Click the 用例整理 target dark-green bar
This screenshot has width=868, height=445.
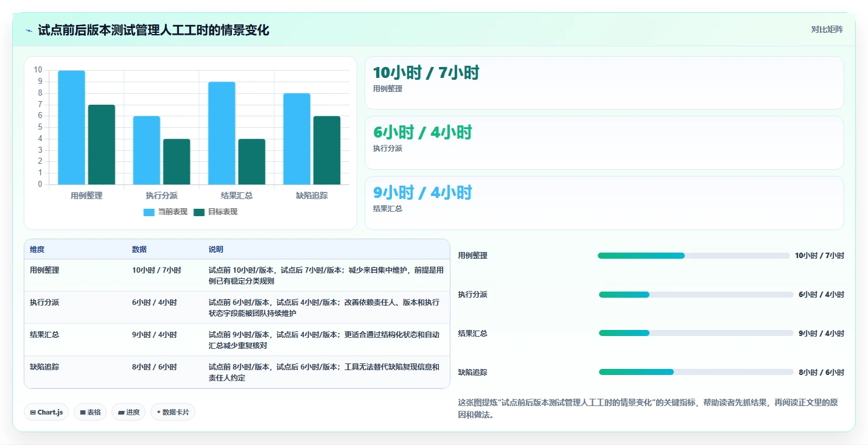point(102,144)
